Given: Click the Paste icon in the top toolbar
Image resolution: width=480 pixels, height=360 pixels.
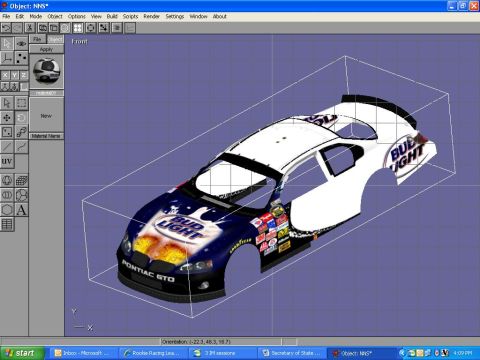Looking at the screenshot, I should point(54,28).
